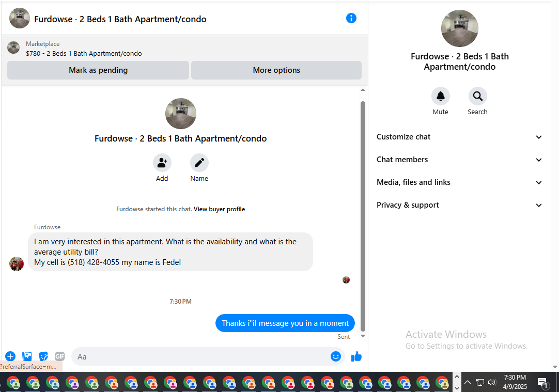Mute the chat with the bell icon
Image resolution: width=559 pixels, height=392 pixels.
(441, 96)
